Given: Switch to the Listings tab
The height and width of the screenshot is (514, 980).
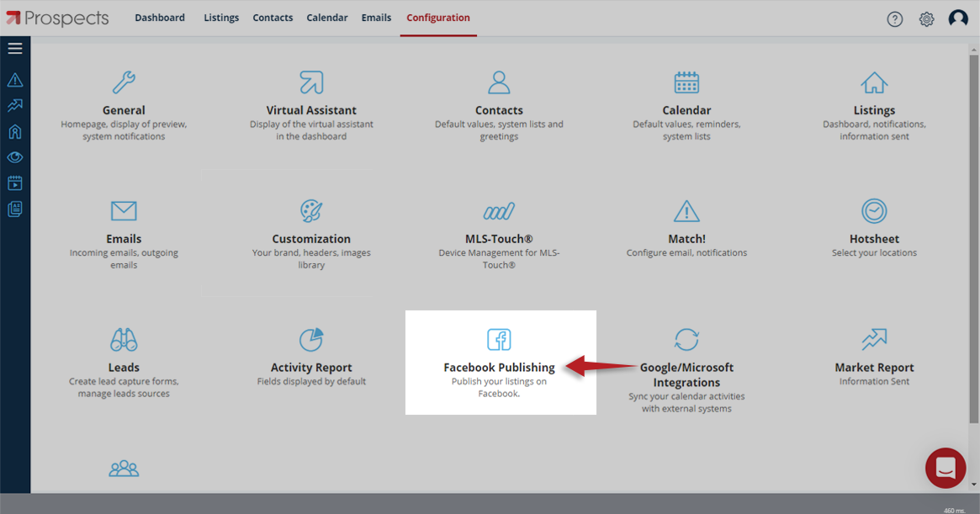Looking at the screenshot, I should [220, 17].
